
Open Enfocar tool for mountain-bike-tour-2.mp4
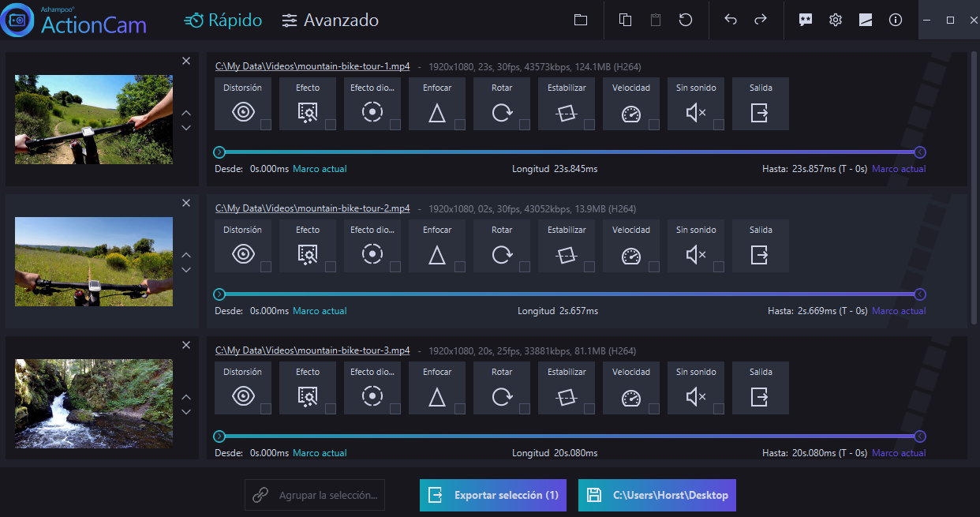coord(437,255)
